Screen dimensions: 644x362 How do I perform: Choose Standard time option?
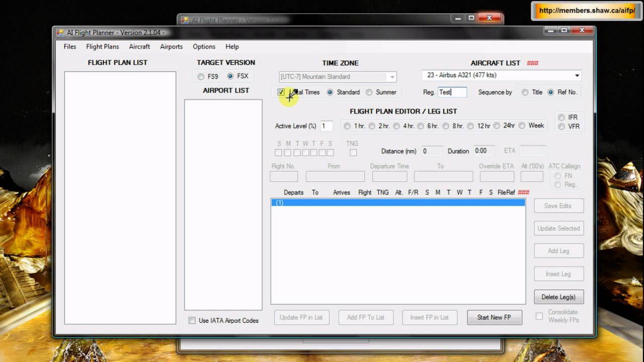pyautogui.click(x=330, y=92)
